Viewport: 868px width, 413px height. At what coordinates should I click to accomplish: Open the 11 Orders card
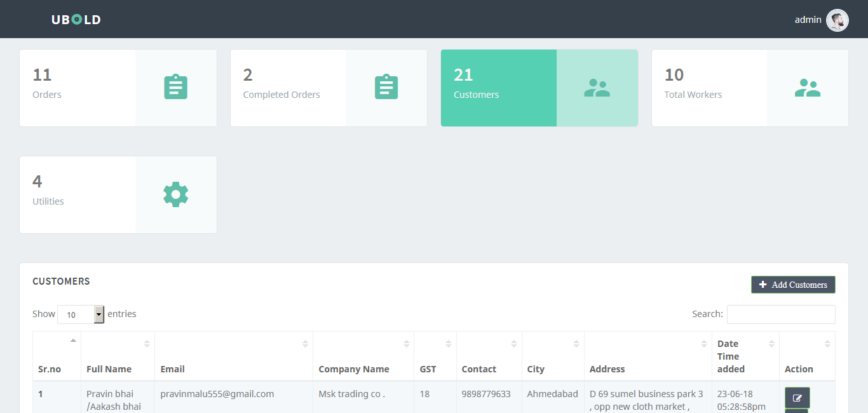pyautogui.click(x=118, y=88)
